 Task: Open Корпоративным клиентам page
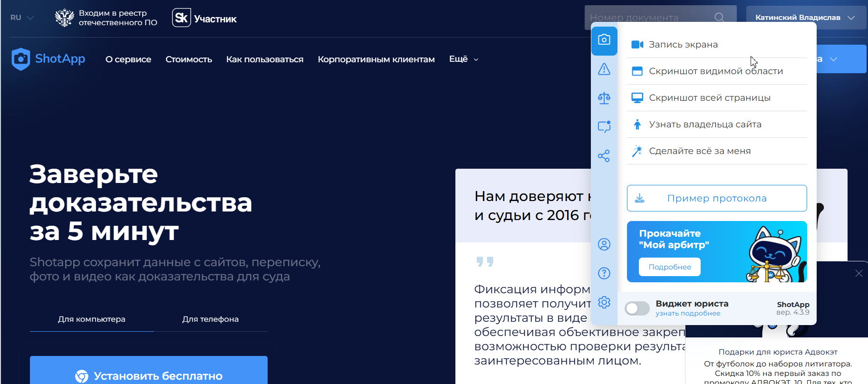click(376, 59)
